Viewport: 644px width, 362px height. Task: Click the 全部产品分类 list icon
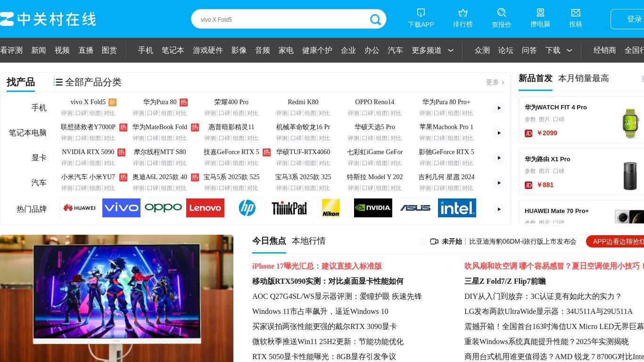coord(58,82)
